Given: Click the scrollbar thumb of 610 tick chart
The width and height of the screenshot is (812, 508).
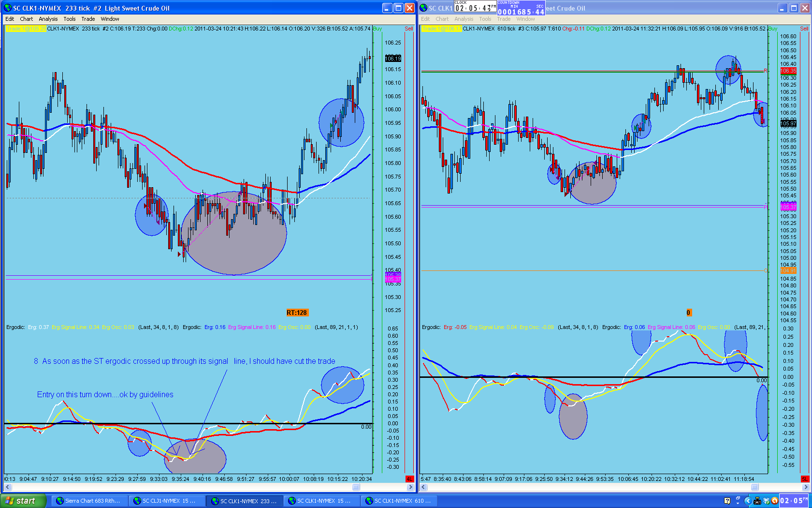Looking at the screenshot, I should pos(754,487).
